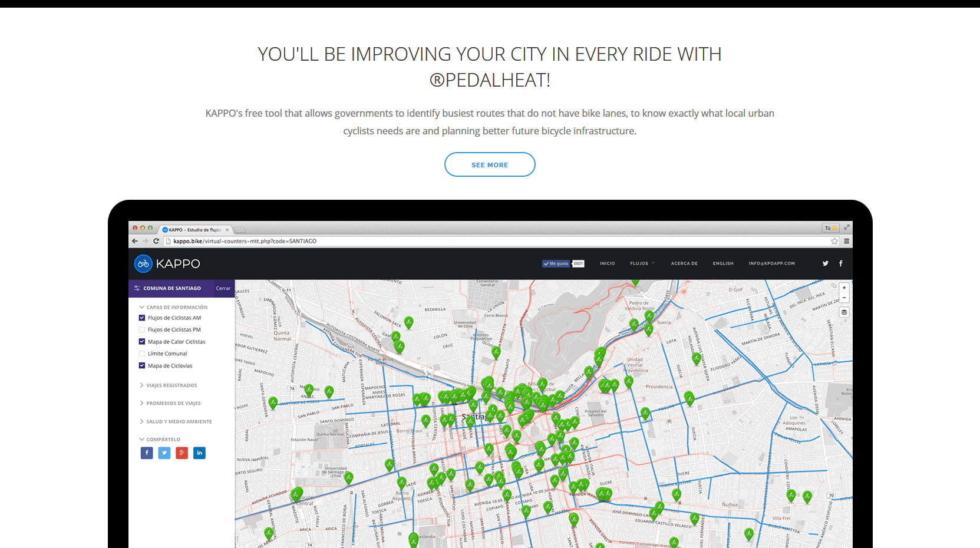Share on Twitter under Compártelo

click(164, 453)
